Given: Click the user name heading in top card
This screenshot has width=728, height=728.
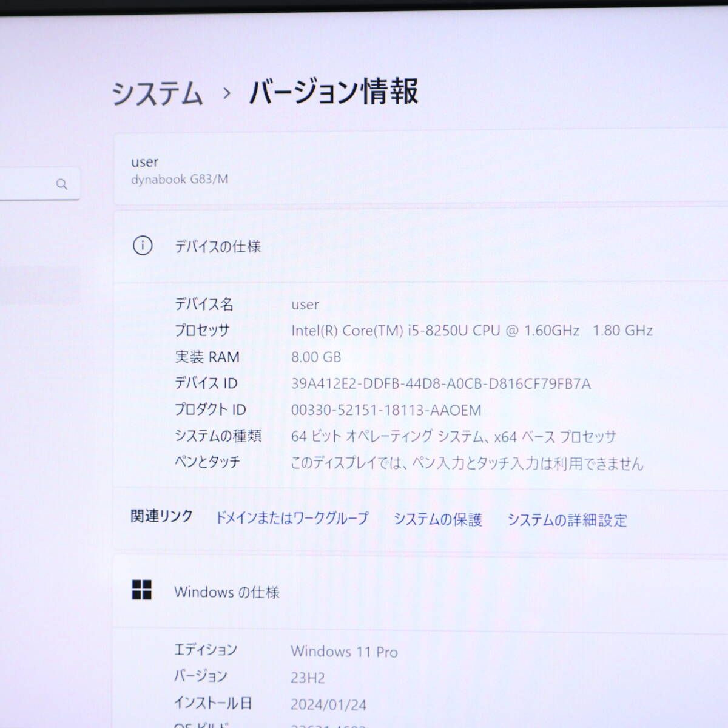Looking at the screenshot, I should pyautogui.click(x=145, y=162).
